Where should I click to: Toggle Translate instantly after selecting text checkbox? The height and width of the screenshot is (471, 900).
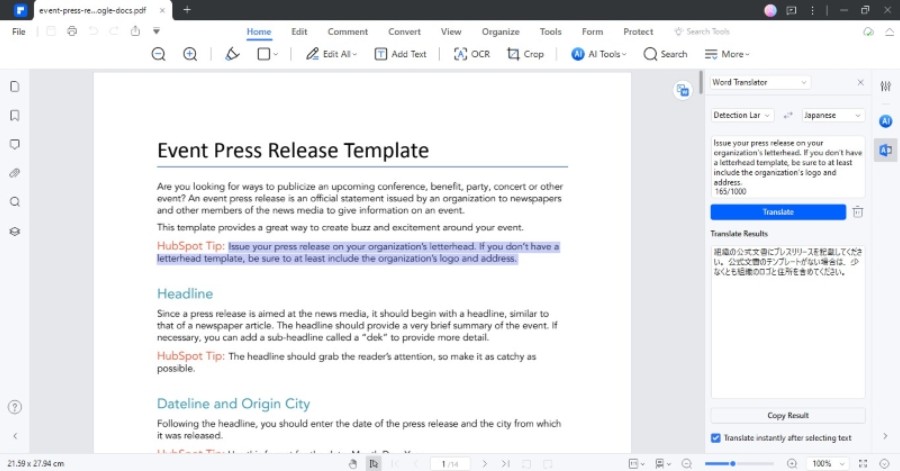[x=716, y=438]
